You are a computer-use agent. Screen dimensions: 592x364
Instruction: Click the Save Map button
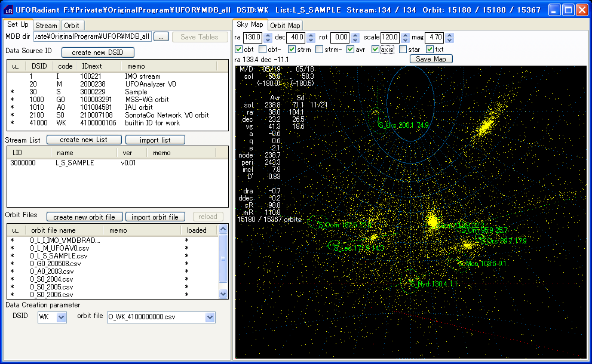(x=431, y=59)
